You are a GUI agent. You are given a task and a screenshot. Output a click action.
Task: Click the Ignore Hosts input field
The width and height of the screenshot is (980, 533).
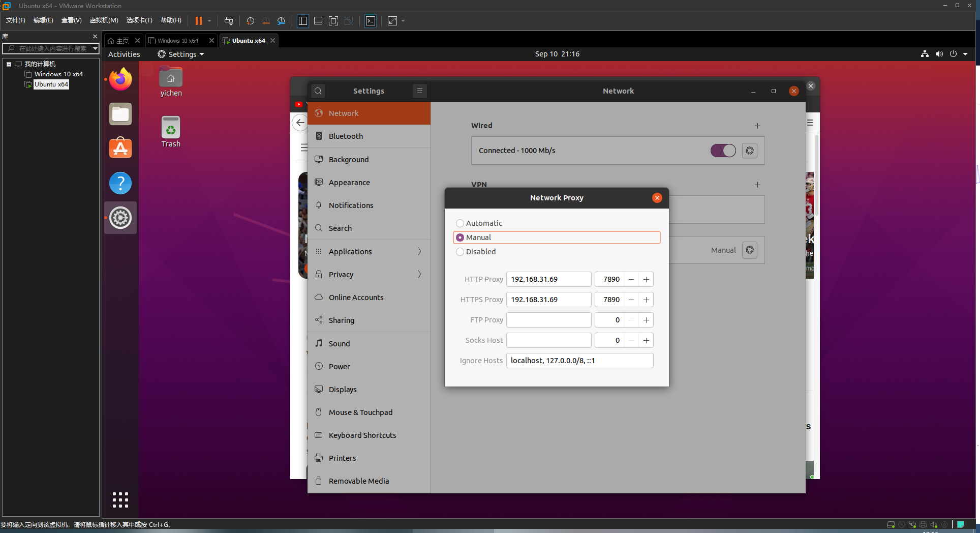coord(579,360)
